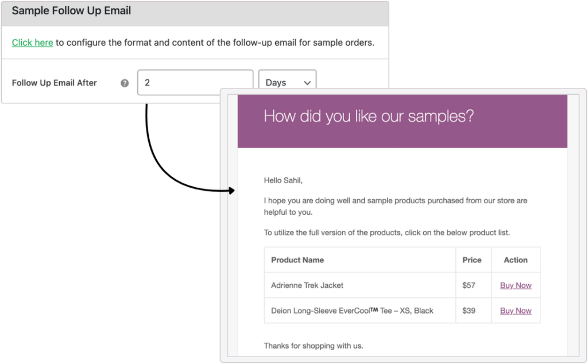The height and width of the screenshot is (364, 588).
Task: Select the 'Product Name' column header
Action: (297, 260)
